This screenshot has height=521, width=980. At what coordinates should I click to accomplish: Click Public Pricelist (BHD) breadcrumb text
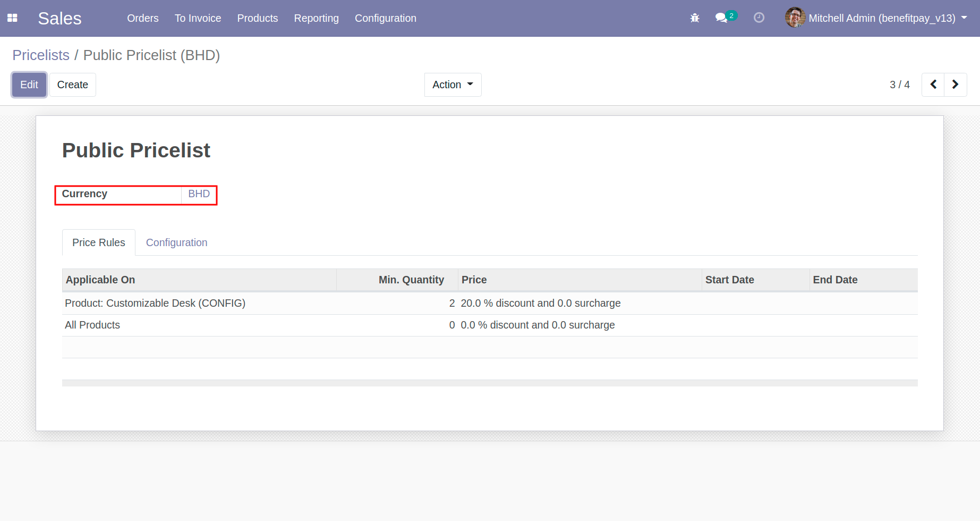151,55
